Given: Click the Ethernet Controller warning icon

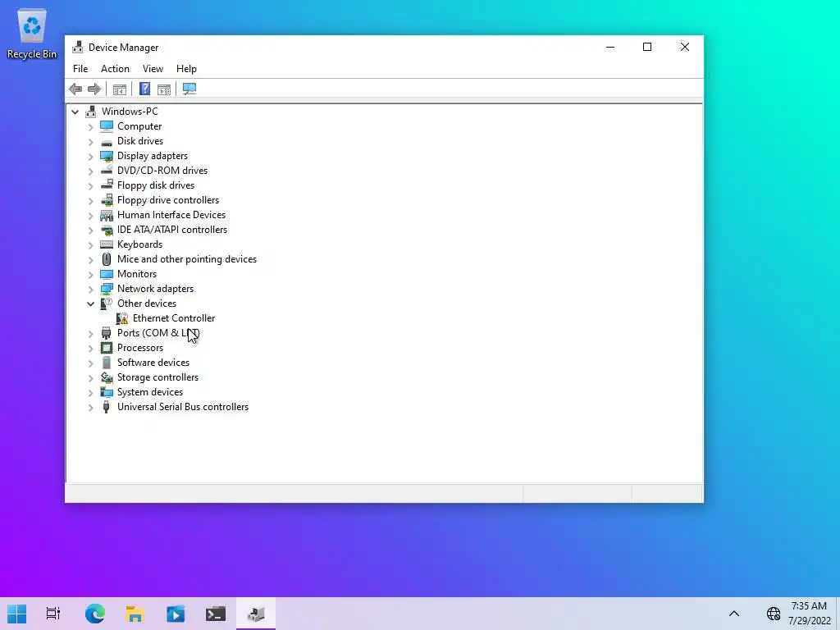Looking at the screenshot, I should 122,318.
